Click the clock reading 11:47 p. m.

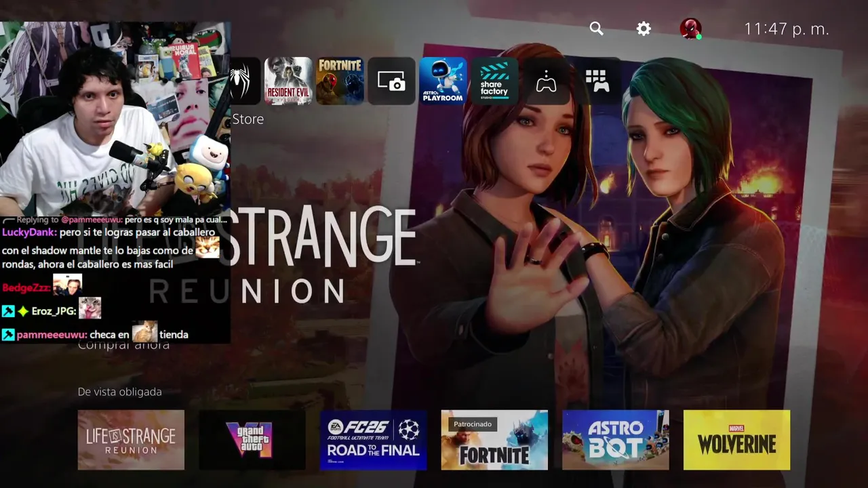(787, 29)
